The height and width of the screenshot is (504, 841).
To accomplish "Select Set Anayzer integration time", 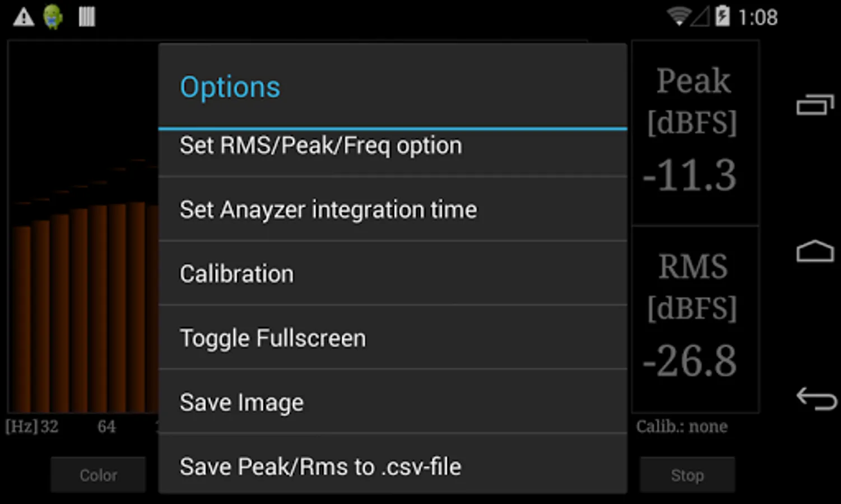I will [x=392, y=210].
